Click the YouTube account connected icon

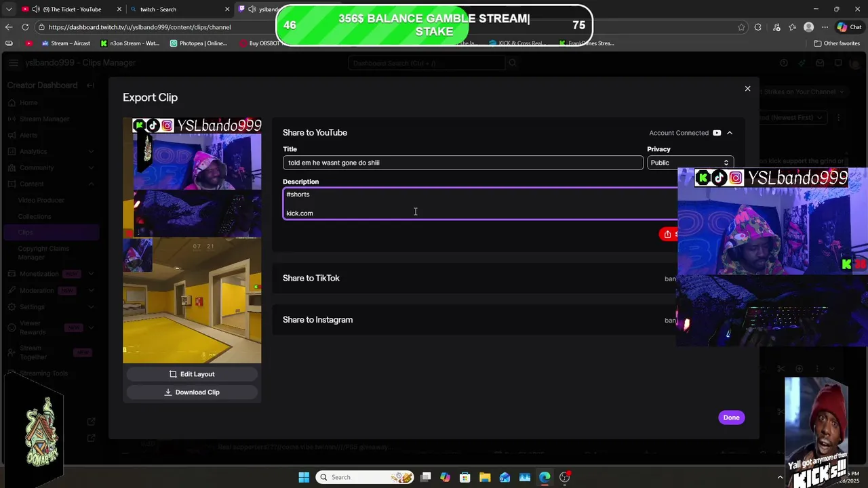tap(717, 133)
